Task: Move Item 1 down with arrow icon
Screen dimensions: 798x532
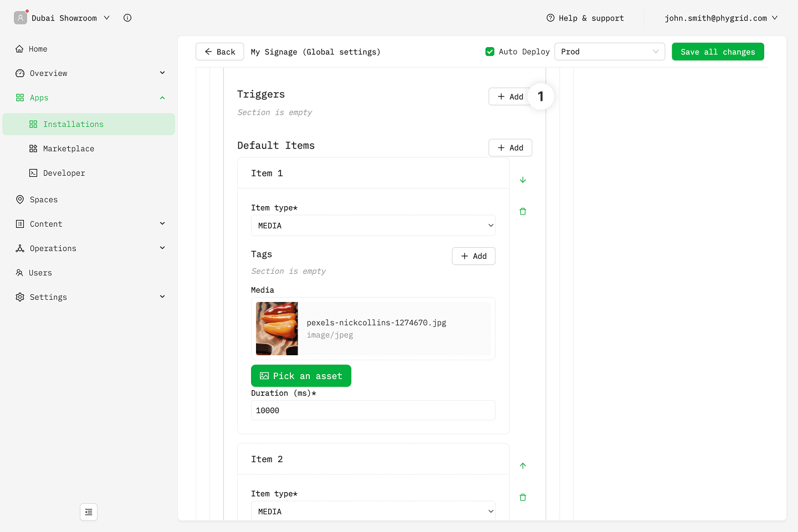Action: (x=523, y=180)
